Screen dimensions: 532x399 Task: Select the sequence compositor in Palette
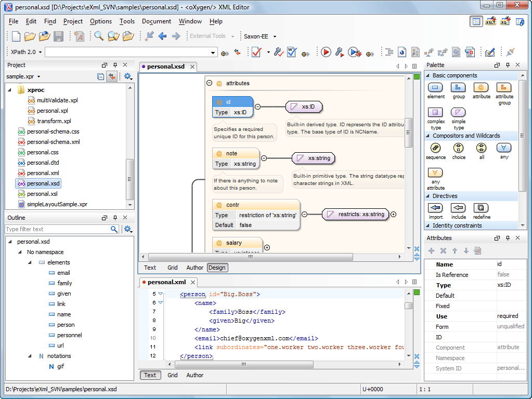point(436,151)
